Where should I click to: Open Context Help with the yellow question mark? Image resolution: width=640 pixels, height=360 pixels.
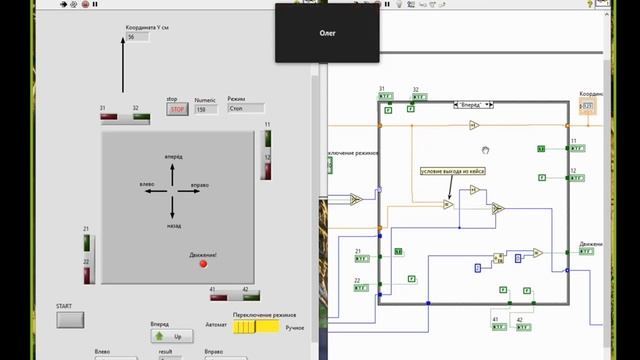(x=589, y=4)
